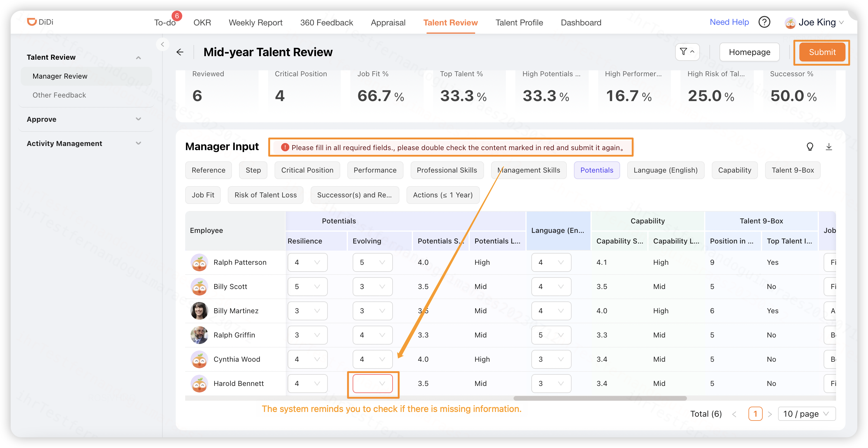Jump to Successor(s) and Re... tag
868x448 pixels.
tap(354, 195)
